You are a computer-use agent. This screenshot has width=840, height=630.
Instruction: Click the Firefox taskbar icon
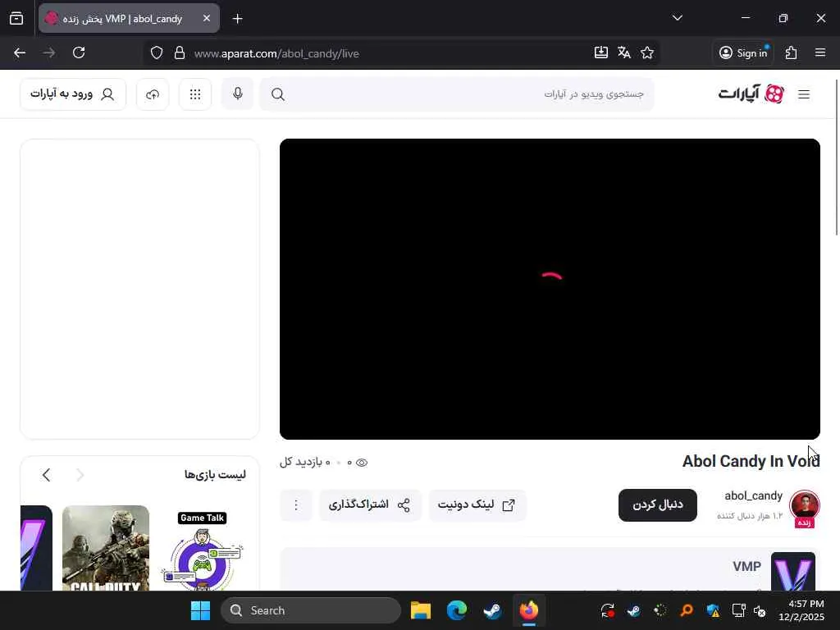(529, 610)
